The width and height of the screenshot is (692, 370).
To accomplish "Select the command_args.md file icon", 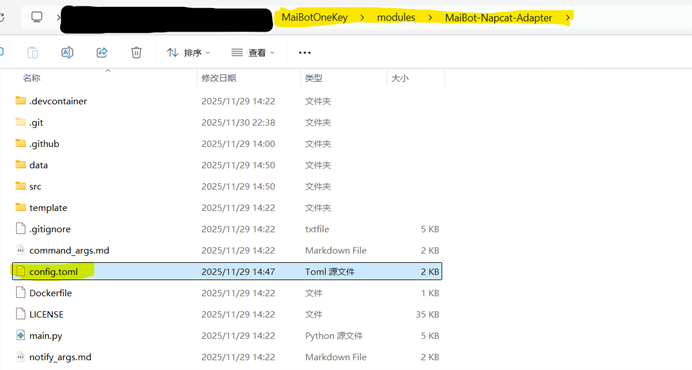I will tap(20, 250).
